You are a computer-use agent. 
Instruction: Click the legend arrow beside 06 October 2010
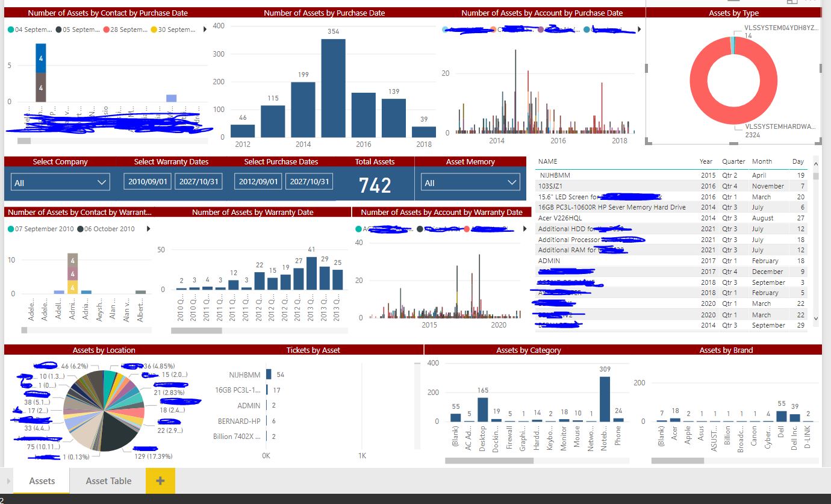click(x=149, y=229)
